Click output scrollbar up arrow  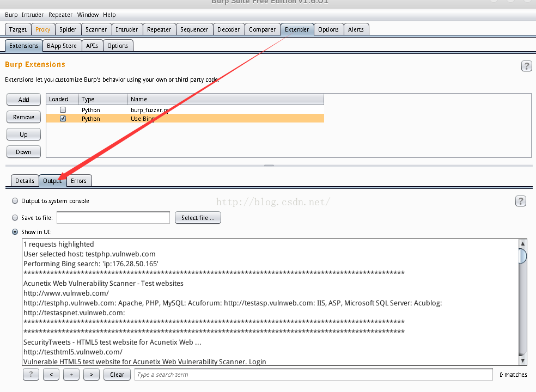pyautogui.click(x=522, y=244)
